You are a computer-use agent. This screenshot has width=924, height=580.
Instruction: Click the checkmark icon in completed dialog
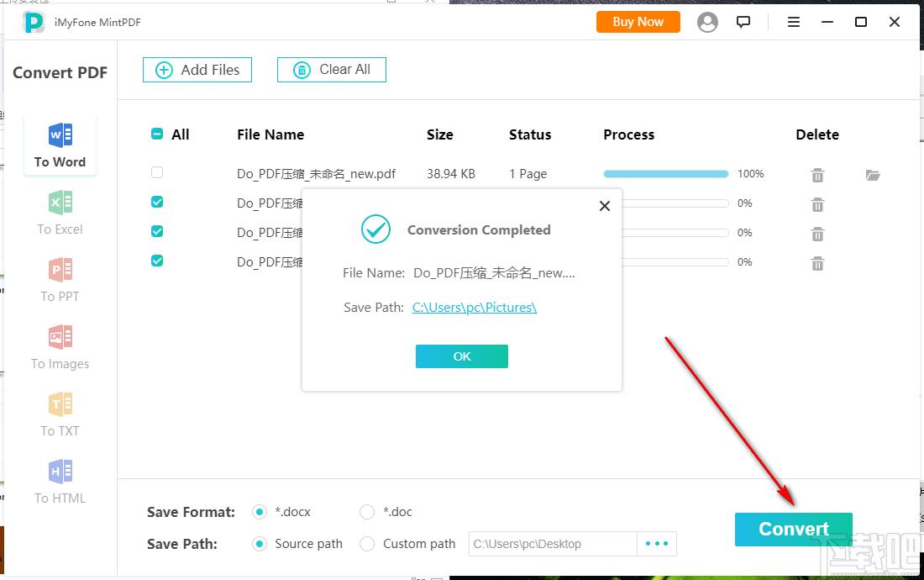(375, 229)
